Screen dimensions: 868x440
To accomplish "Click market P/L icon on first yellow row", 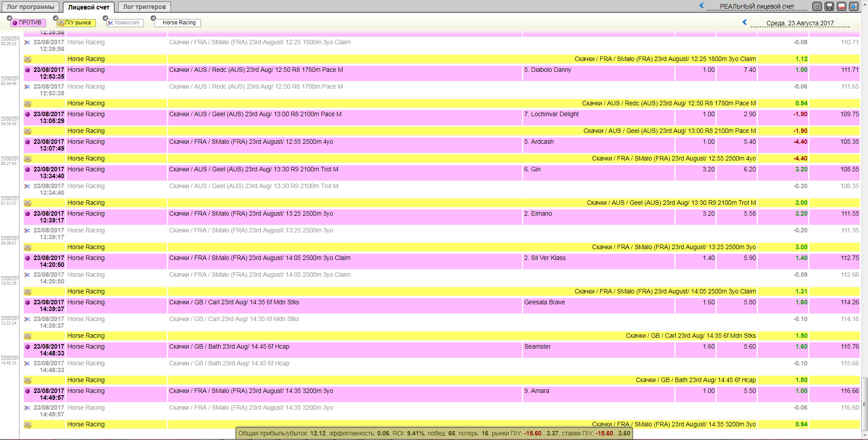I will tap(28, 59).
